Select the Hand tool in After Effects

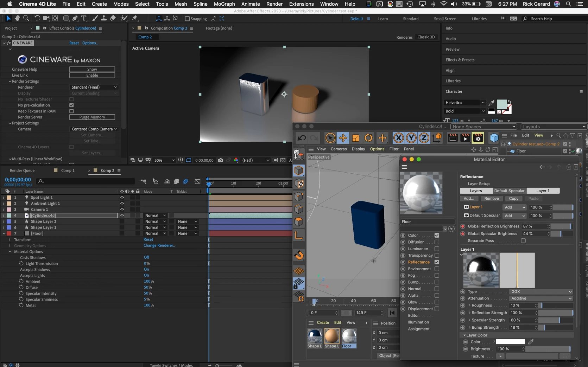(x=17, y=18)
